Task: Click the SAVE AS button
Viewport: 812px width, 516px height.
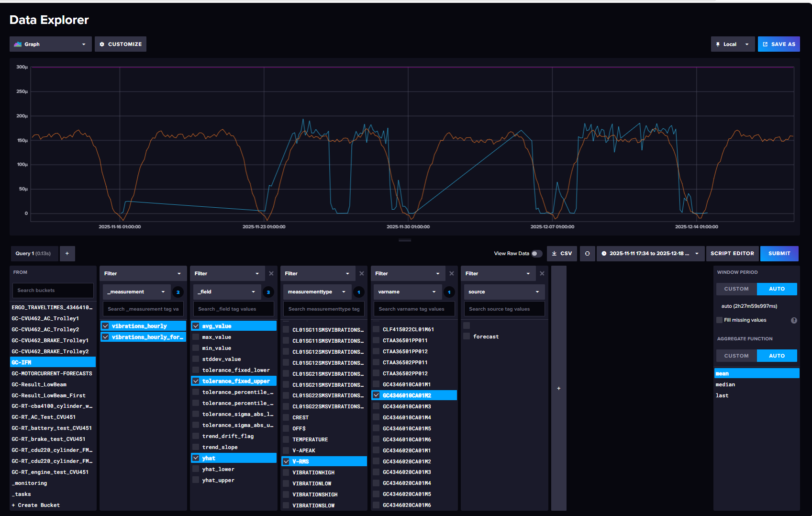Action: [779, 44]
